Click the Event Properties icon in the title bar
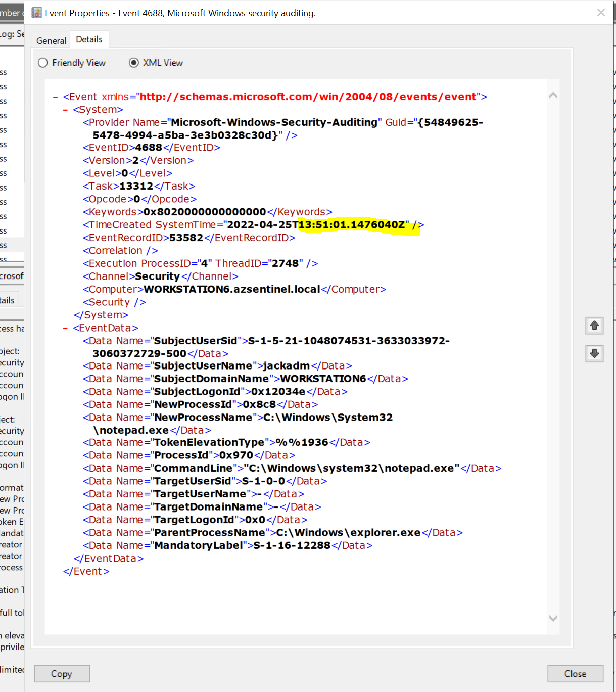616x692 pixels. click(35, 12)
